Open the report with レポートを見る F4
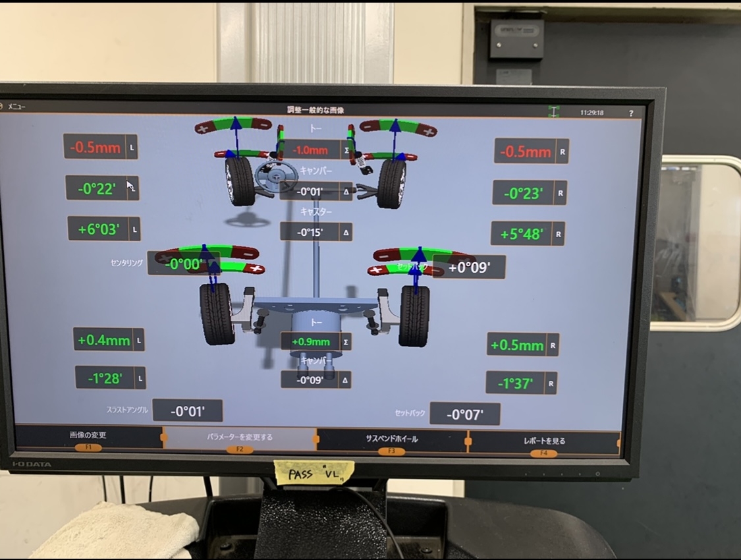Screen dimensions: 741x560 point(544,441)
